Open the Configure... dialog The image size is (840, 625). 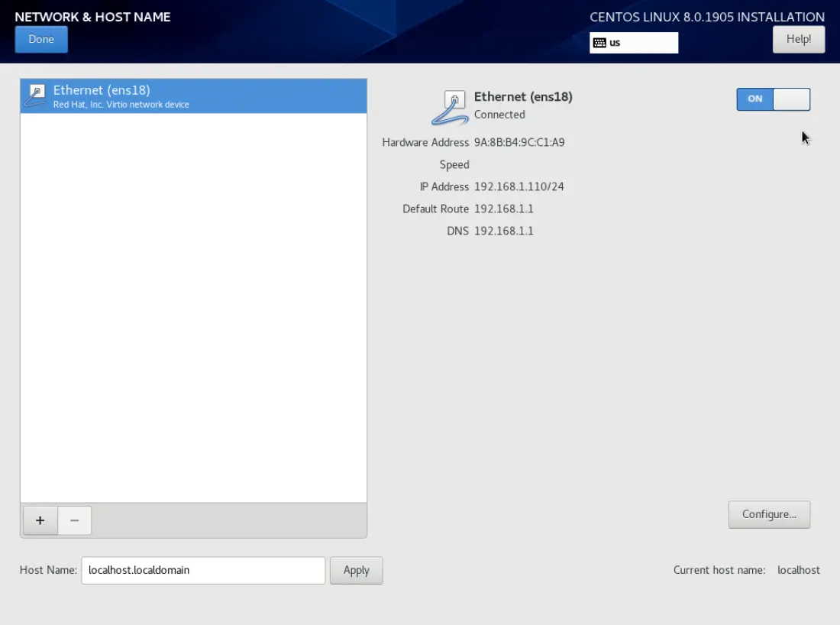point(769,514)
